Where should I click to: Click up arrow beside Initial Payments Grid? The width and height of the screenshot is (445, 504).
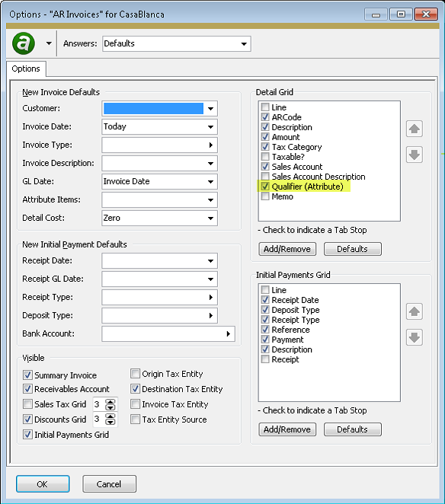(x=414, y=311)
